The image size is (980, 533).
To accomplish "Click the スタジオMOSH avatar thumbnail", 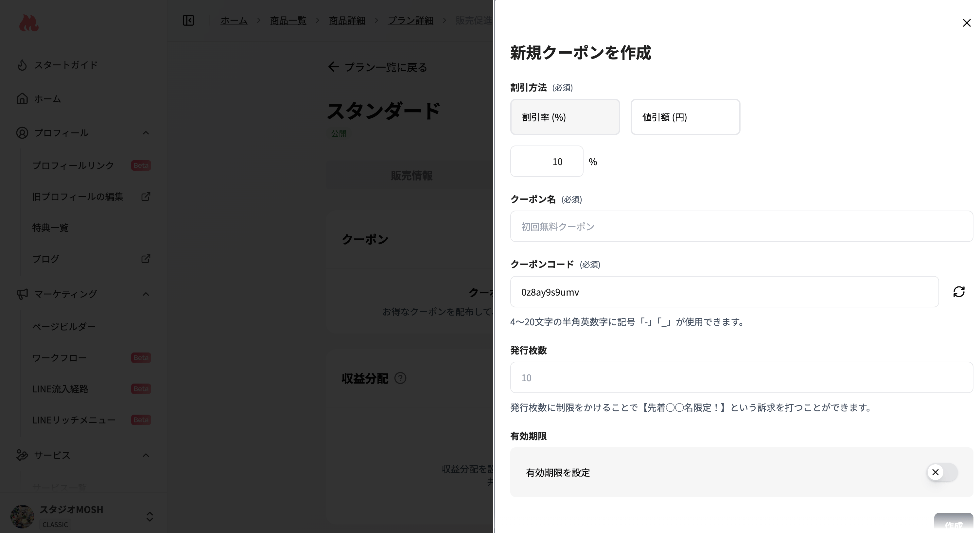I will [22, 516].
